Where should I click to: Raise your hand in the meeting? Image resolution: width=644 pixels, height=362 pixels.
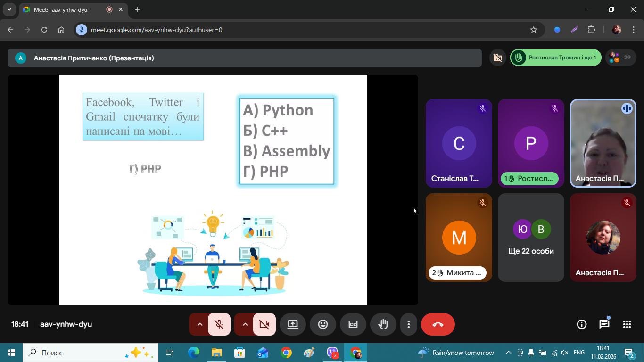(x=383, y=324)
